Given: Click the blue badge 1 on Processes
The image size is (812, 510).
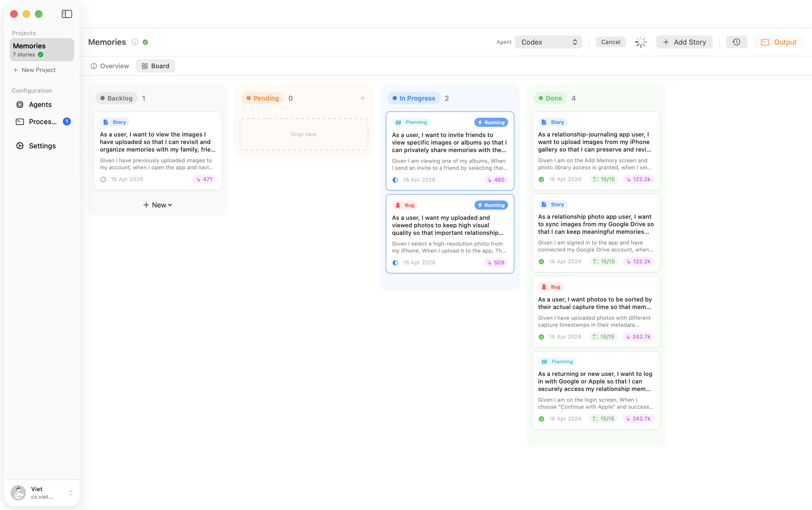Looking at the screenshot, I should point(67,121).
